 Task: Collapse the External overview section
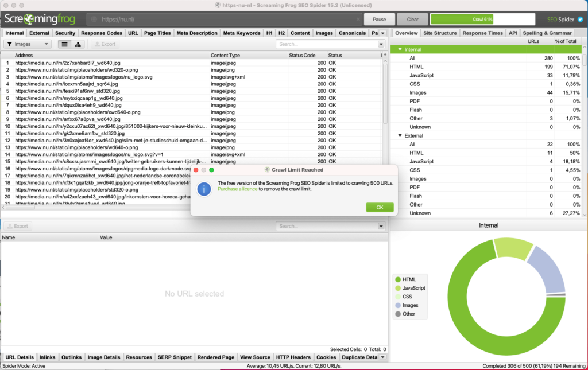[400, 135]
